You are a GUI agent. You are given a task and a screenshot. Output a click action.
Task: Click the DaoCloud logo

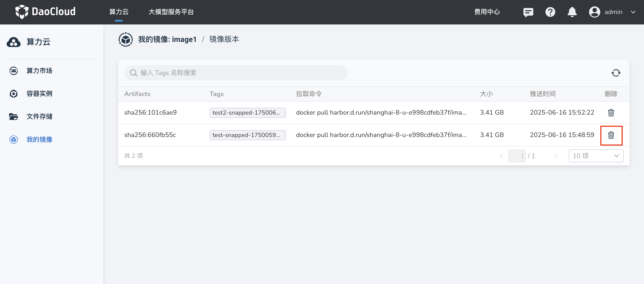pos(45,12)
